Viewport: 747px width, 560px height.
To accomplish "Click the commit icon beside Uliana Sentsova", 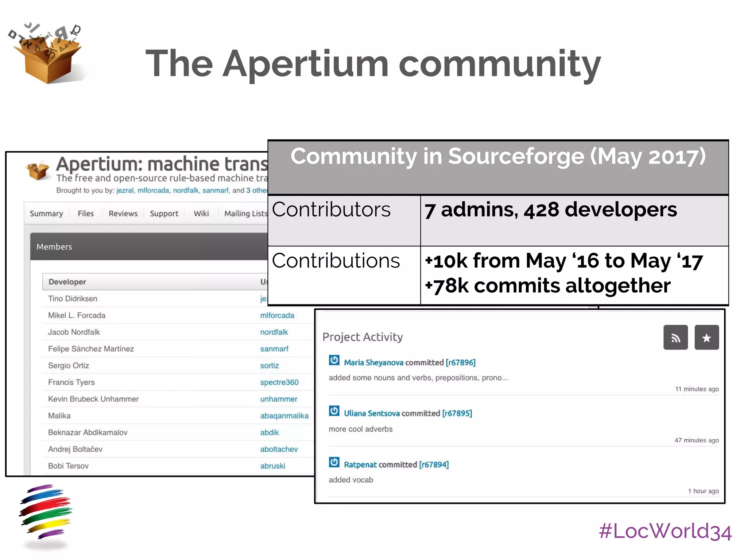I will (x=334, y=411).
